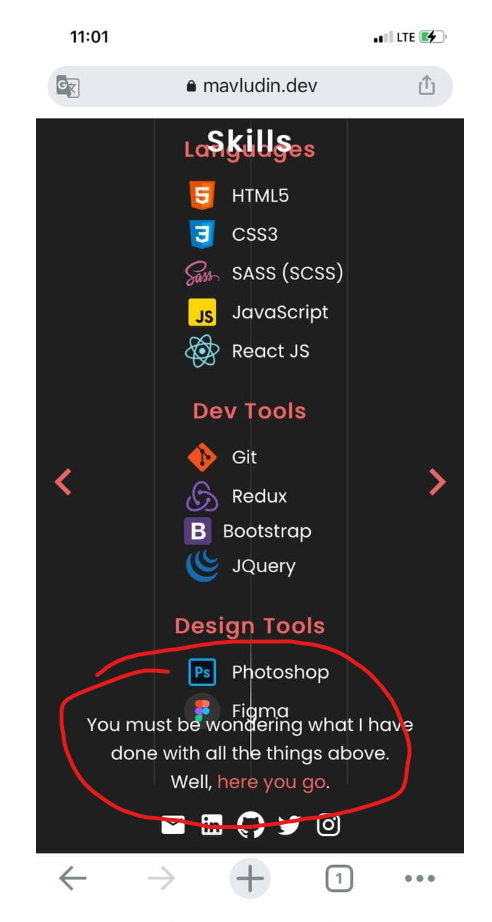Click the "Bootstrap" text label
Viewport: 492px width, 922px height.
[267, 532]
